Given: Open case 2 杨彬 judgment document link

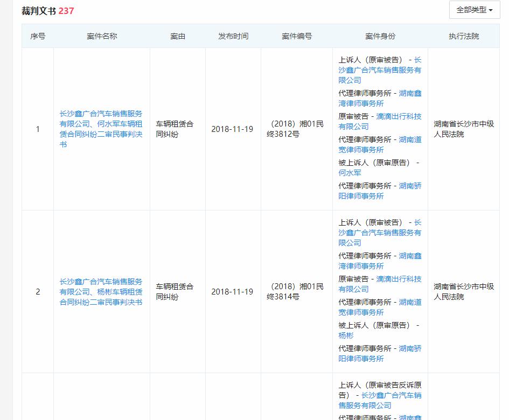Looking at the screenshot, I should (x=101, y=292).
